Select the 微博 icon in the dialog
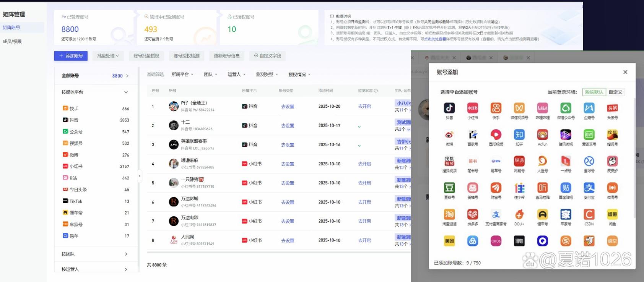Image resolution: width=644 pixels, height=282 pixels. click(x=449, y=135)
